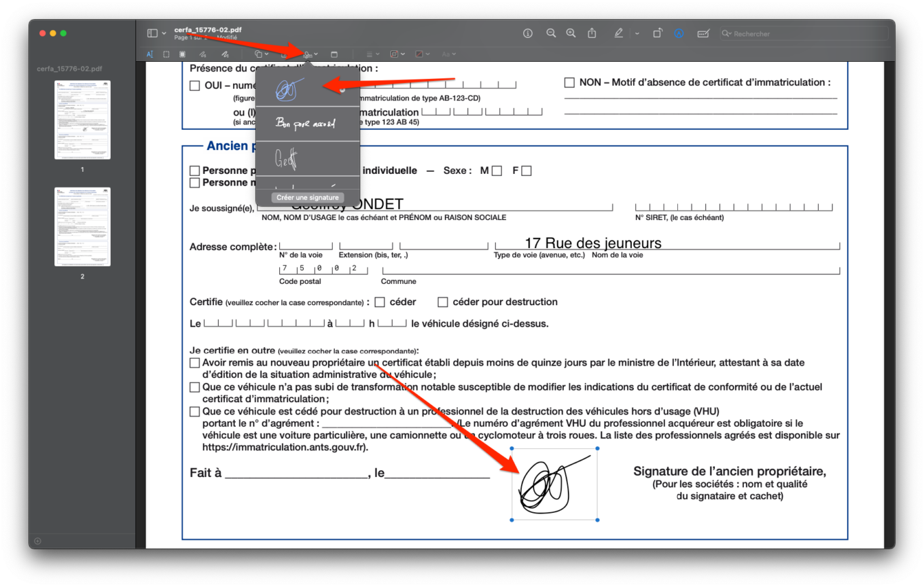Check the NON – Motif d'absence checkbox
The height and width of the screenshot is (587, 924).
point(569,83)
